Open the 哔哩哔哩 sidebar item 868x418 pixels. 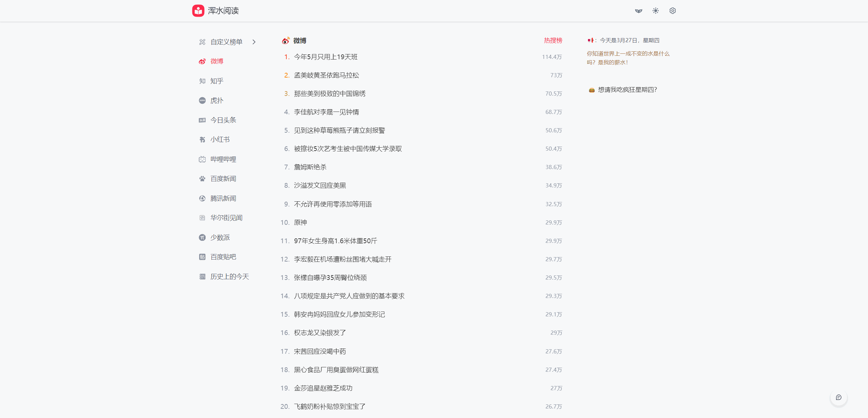223,159
